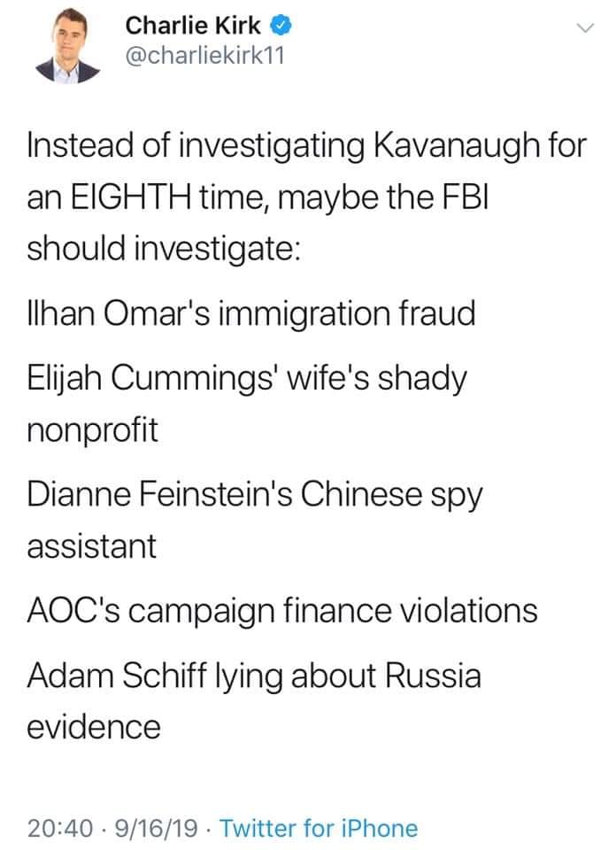Click the word assistant

(x=93, y=546)
